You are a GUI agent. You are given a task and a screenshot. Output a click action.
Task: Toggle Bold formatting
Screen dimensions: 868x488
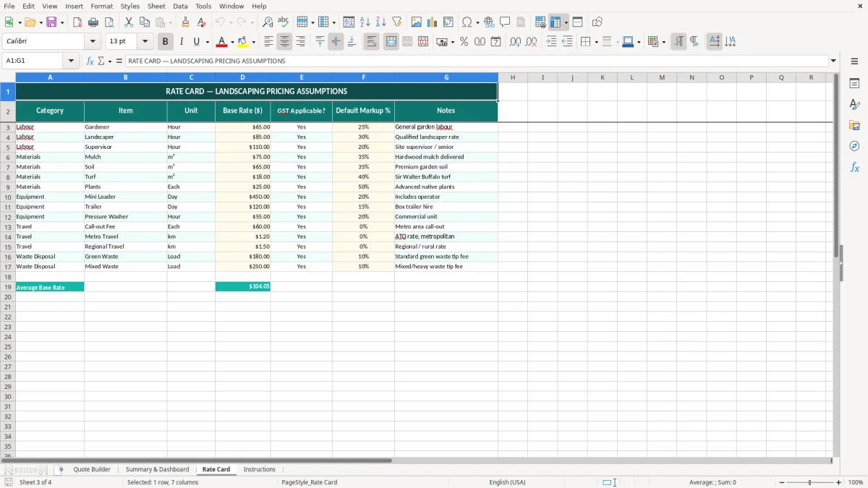165,42
